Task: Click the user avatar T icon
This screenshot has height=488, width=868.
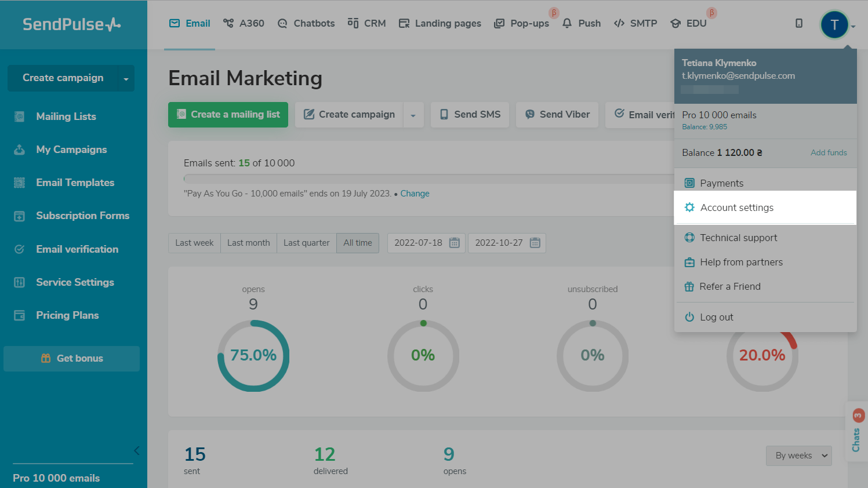Action: [x=834, y=25]
